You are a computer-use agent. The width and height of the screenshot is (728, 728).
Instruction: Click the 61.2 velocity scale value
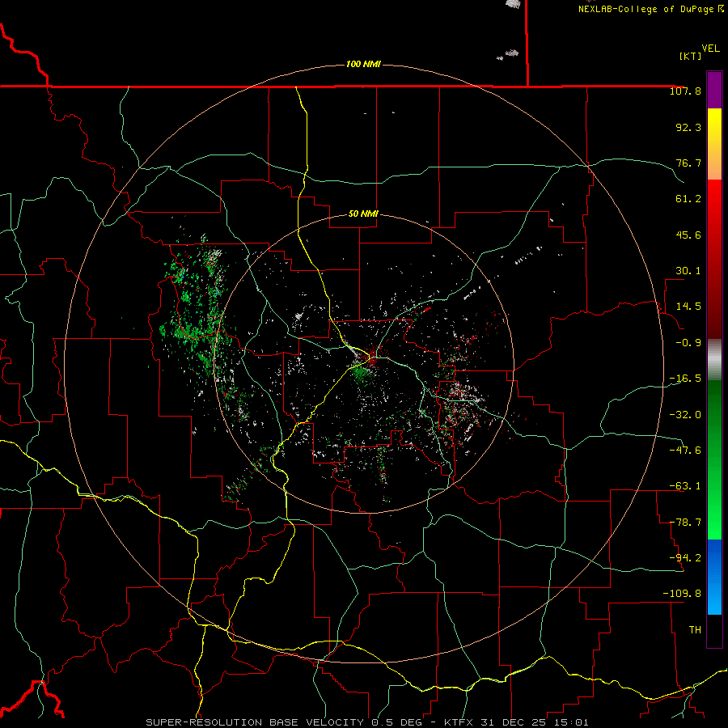tap(688, 199)
